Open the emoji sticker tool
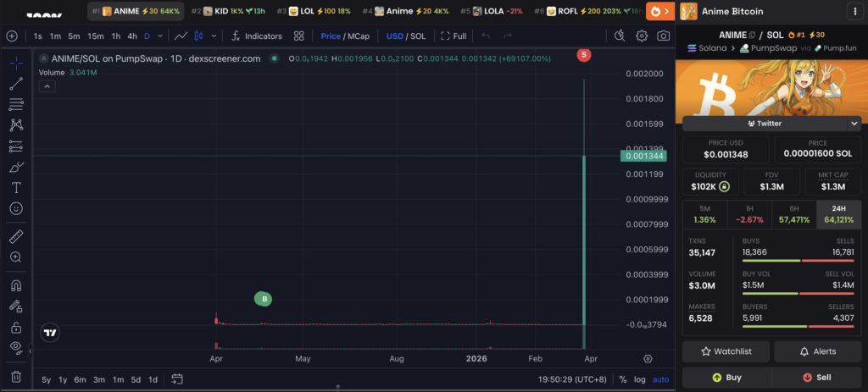The image size is (868, 392). coord(16,208)
